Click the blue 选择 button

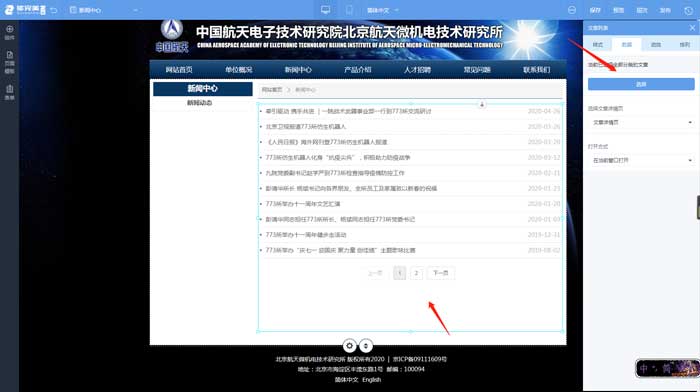641,84
